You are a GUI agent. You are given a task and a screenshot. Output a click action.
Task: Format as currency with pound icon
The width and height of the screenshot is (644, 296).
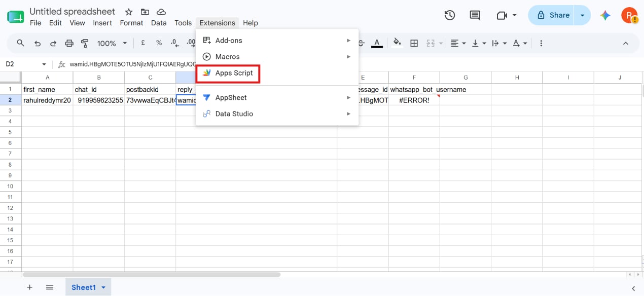(x=143, y=43)
